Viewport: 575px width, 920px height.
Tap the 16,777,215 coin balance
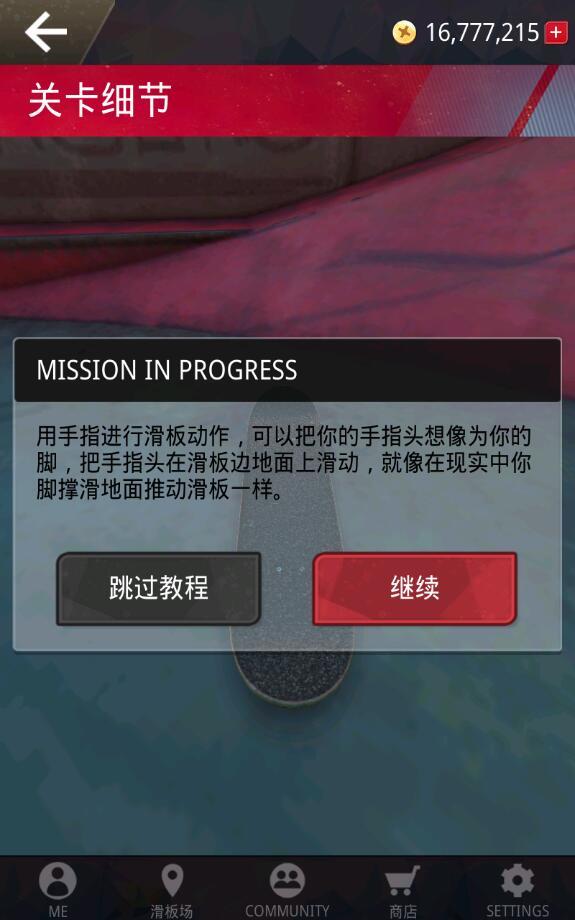coord(482,33)
